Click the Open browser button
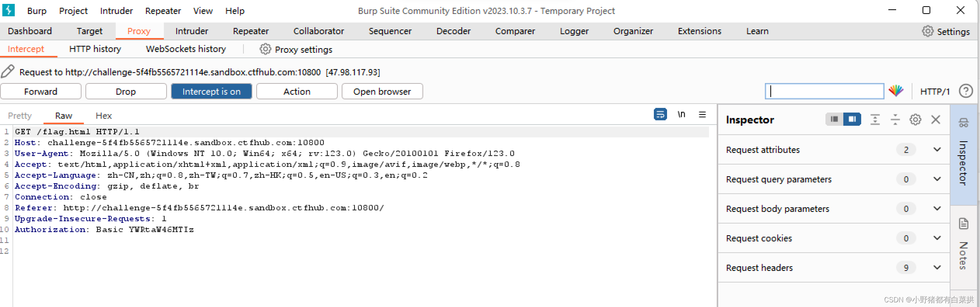The width and height of the screenshot is (980, 307). [382, 91]
